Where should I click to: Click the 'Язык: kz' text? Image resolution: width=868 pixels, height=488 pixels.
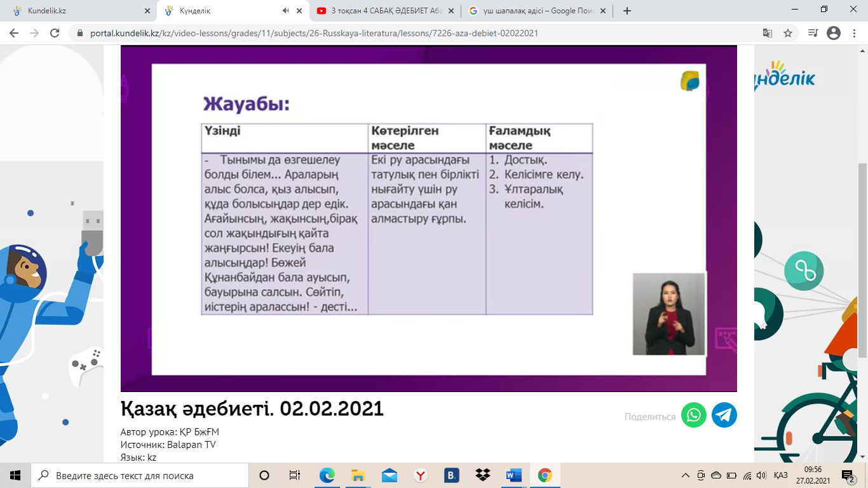pos(139,457)
